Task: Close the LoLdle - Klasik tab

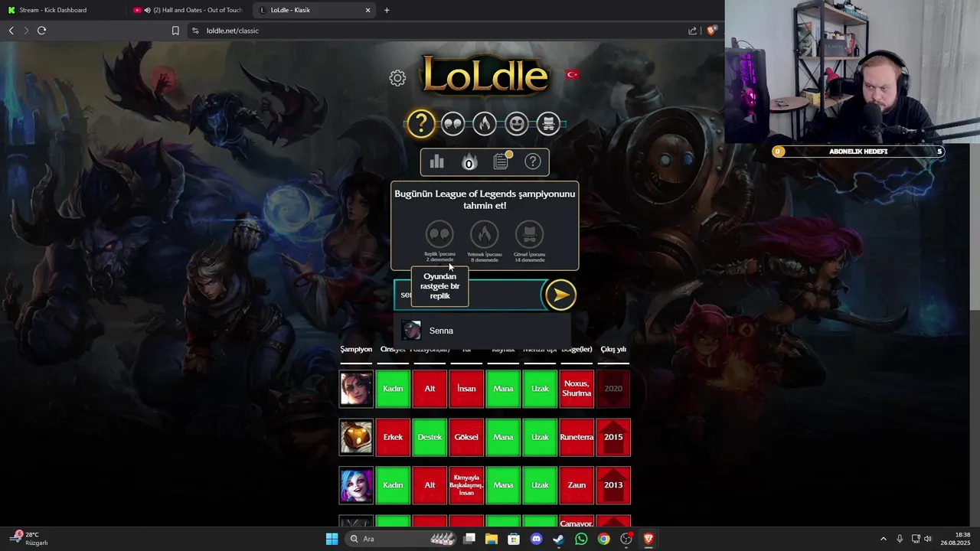Action: tap(367, 10)
